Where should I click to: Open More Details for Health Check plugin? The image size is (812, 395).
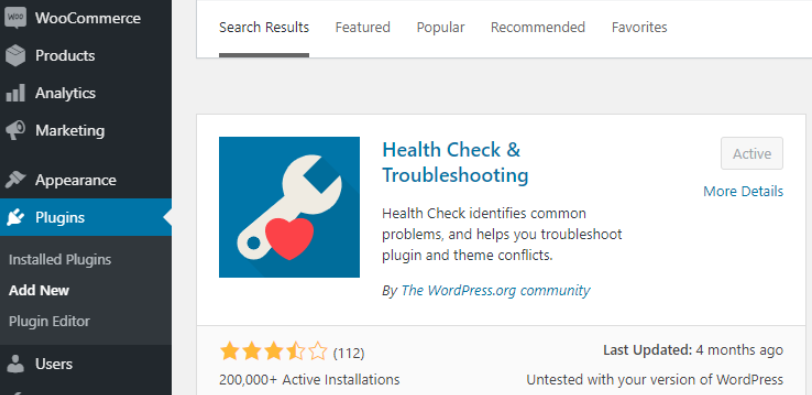tap(743, 192)
